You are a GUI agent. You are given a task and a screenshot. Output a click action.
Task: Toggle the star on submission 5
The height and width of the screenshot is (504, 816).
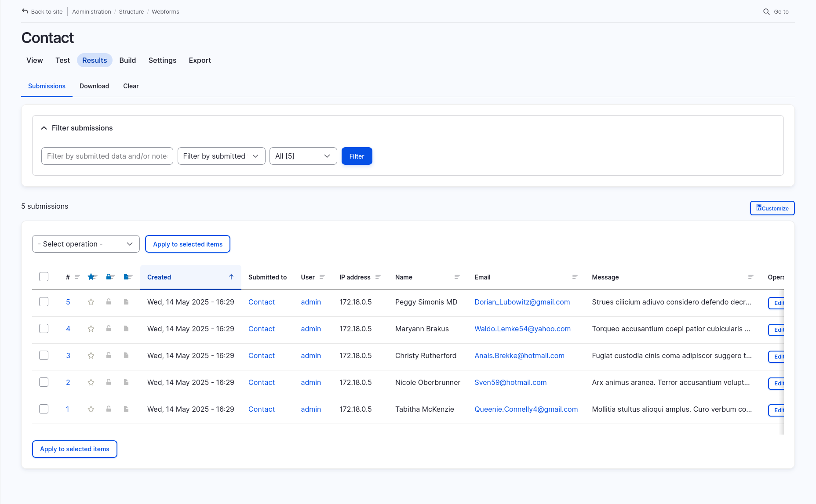[91, 302]
